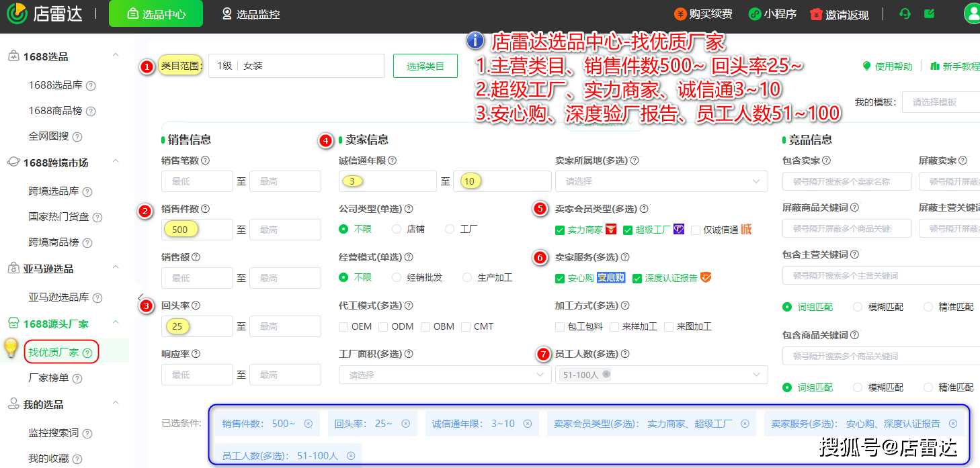
Task: Collapse sidebar using the arrow handle
Action: [140, 297]
